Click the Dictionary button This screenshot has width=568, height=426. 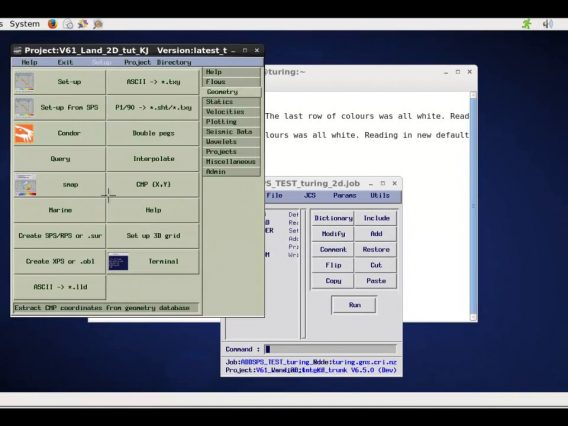point(333,218)
